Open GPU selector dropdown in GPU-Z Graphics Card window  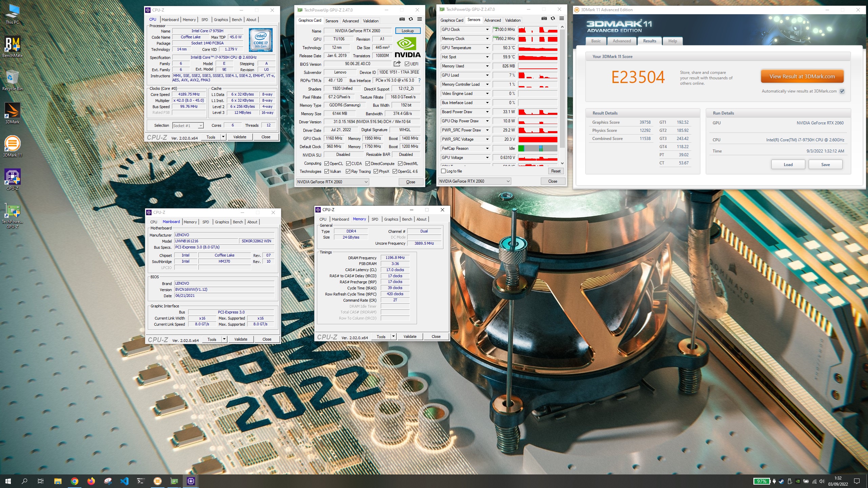click(333, 182)
